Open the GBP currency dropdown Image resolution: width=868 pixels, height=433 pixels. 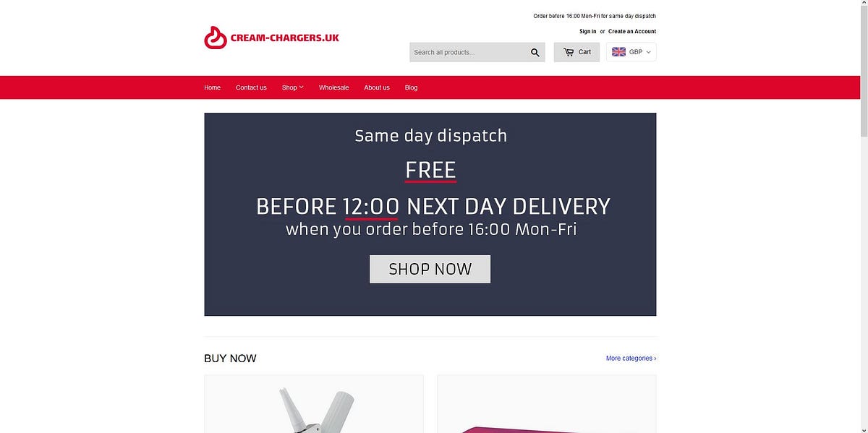(631, 52)
